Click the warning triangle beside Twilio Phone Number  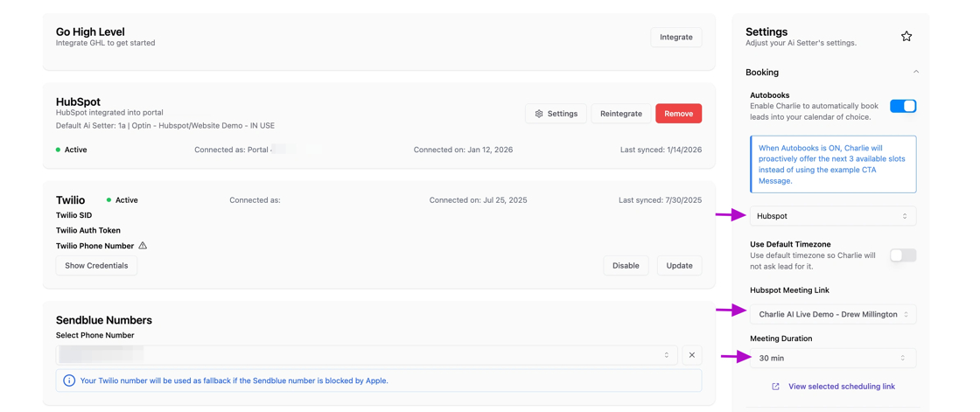[143, 246]
